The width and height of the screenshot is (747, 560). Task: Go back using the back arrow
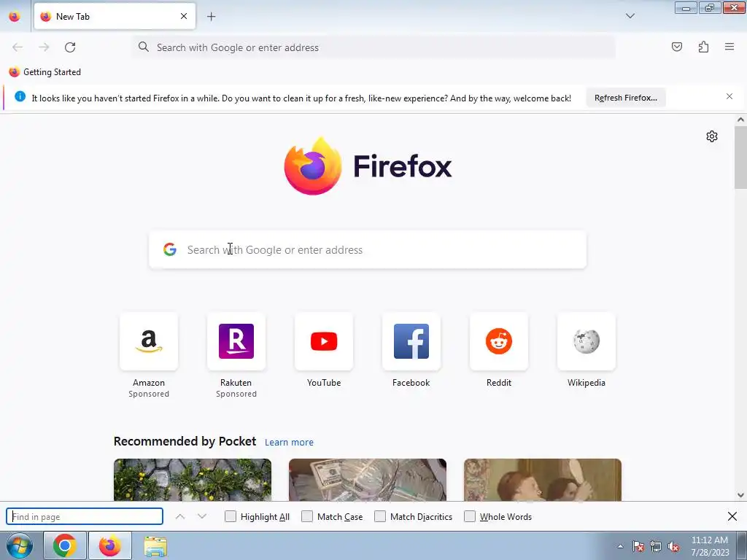click(x=18, y=47)
